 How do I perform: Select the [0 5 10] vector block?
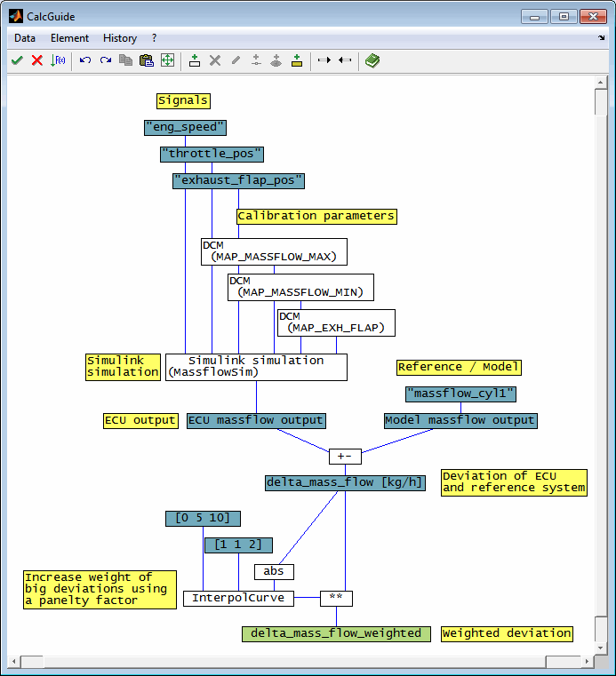point(203,519)
